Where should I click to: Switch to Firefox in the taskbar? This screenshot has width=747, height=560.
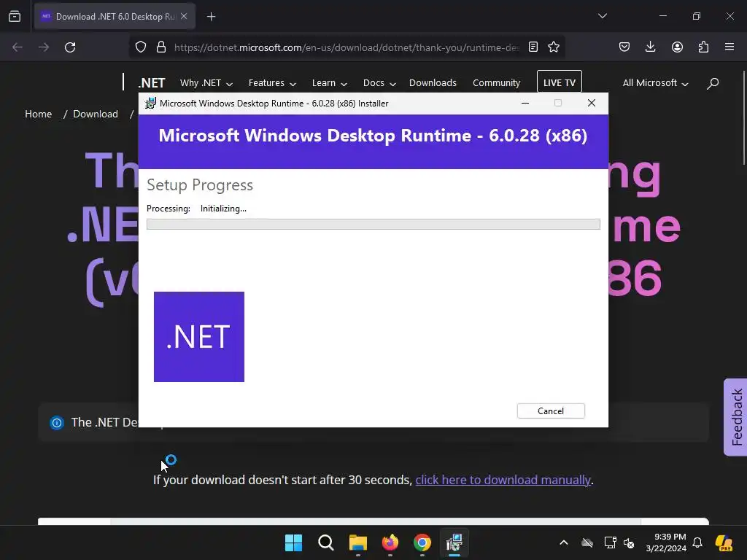pyautogui.click(x=390, y=542)
